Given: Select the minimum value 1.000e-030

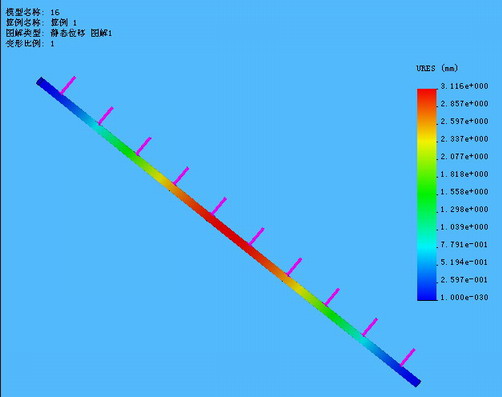Looking at the screenshot, I should 464,297.
